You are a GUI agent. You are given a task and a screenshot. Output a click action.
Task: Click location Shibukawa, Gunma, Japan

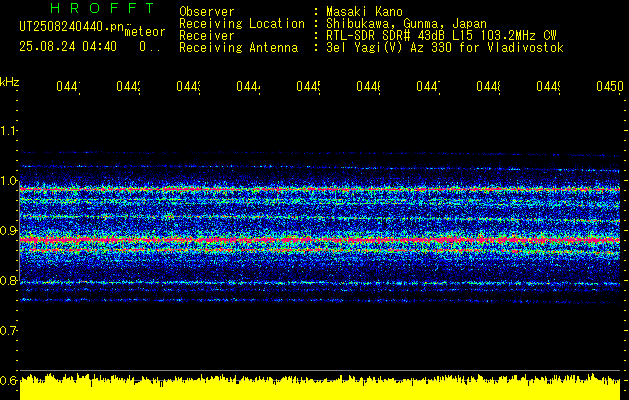(406, 24)
